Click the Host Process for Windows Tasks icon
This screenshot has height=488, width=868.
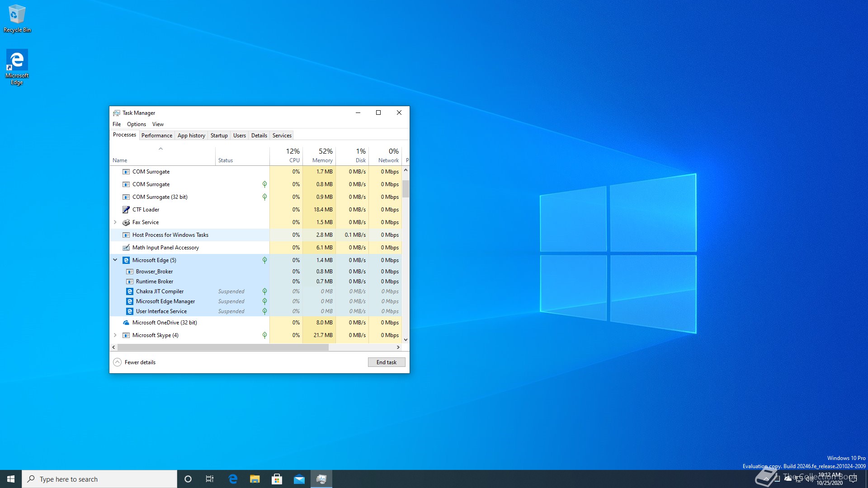[126, 235]
